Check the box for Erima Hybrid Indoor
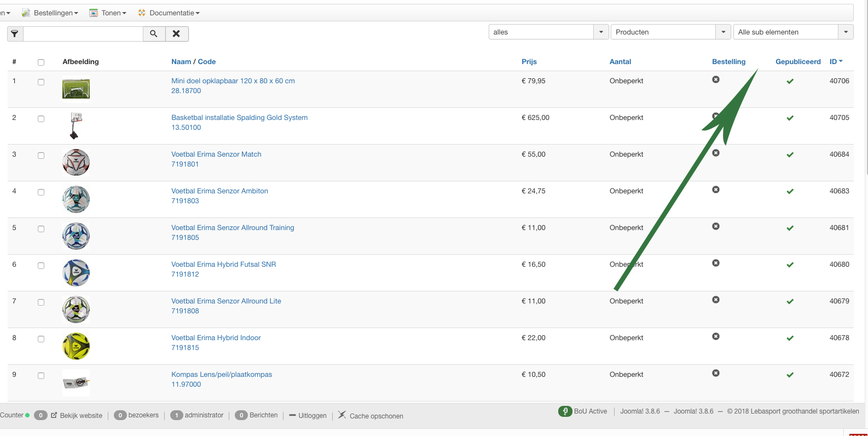Image resolution: width=868 pixels, height=436 pixels. tap(41, 339)
